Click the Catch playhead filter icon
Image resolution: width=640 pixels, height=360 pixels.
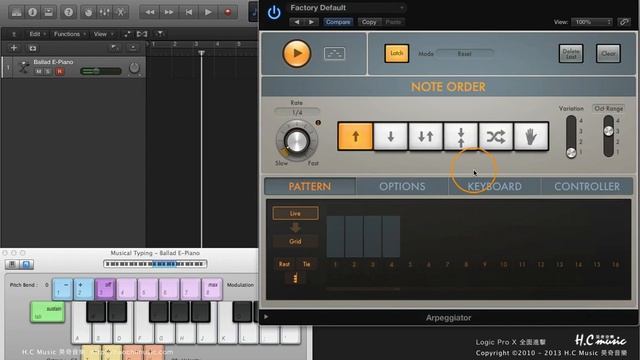[x=160, y=34]
